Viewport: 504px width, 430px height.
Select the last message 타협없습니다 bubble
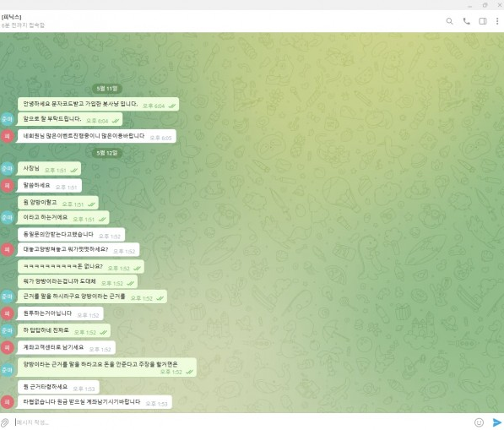(x=95, y=402)
